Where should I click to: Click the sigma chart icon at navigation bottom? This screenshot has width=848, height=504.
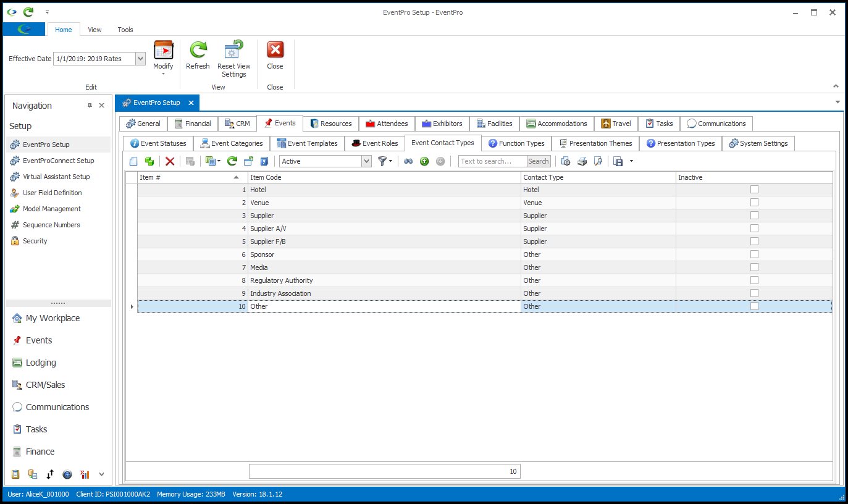[85, 474]
